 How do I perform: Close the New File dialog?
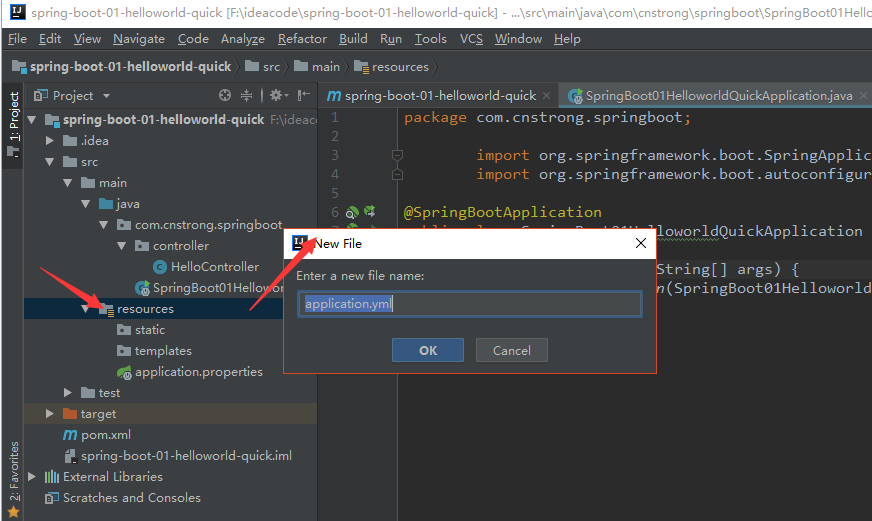tap(641, 243)
